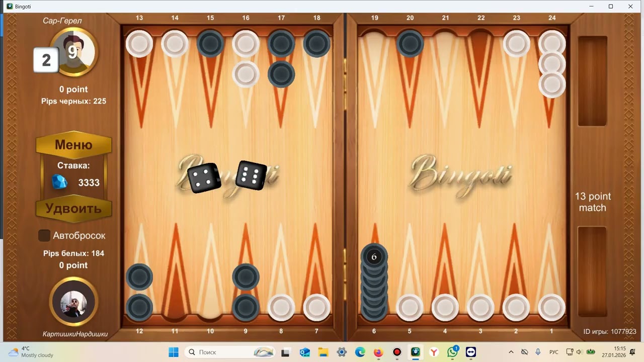644x362 pixels.
Task: Open the Windows Start menu
Action: tap(174, 352)
